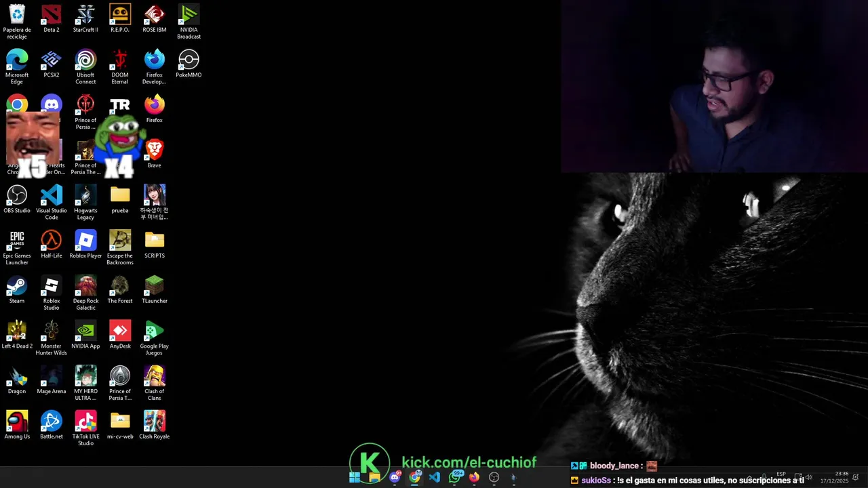
Task: Click the taskbar clock showing 23:36
Action: point(834,477)
